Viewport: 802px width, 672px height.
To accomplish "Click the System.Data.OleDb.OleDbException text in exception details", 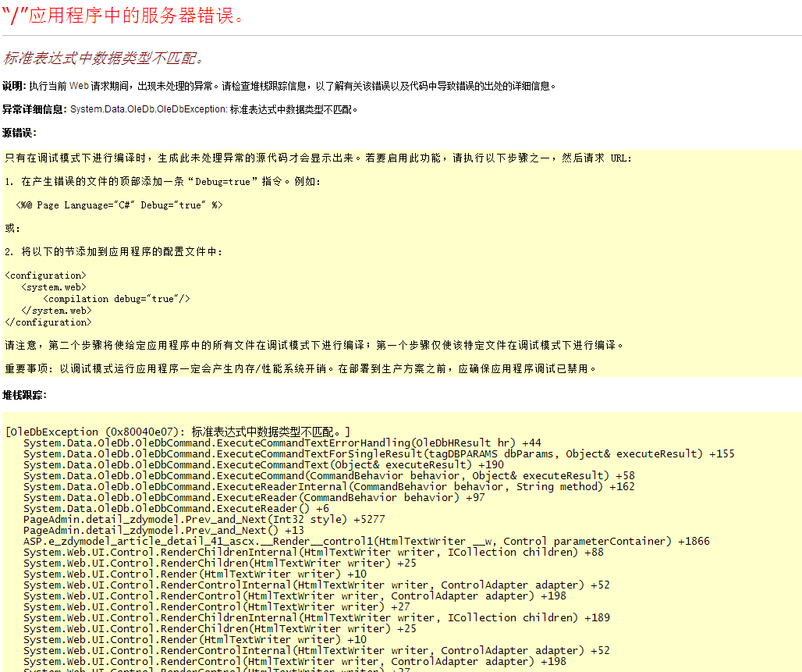I will [x=148, y=109].
